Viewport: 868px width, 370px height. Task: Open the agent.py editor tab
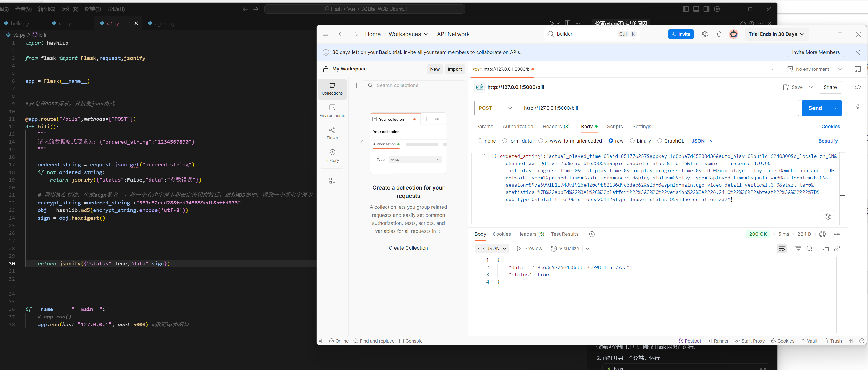(x=165, y=23)
